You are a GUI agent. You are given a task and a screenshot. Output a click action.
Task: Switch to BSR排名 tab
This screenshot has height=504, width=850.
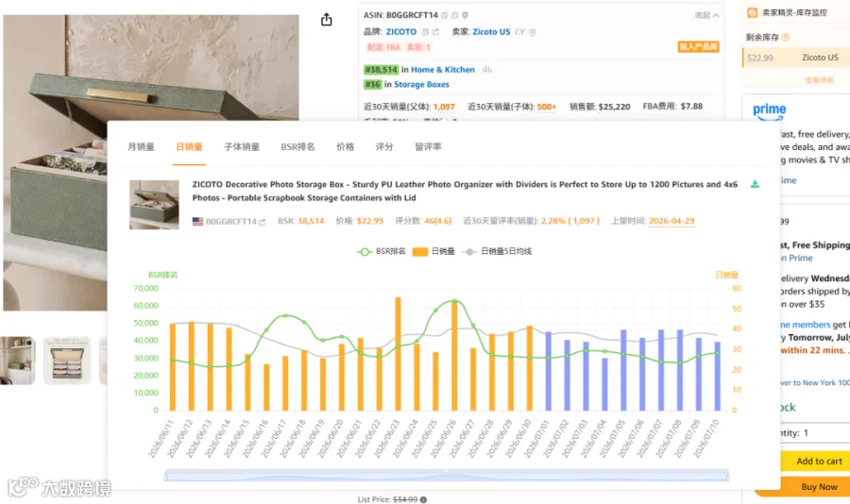point(297,147)
